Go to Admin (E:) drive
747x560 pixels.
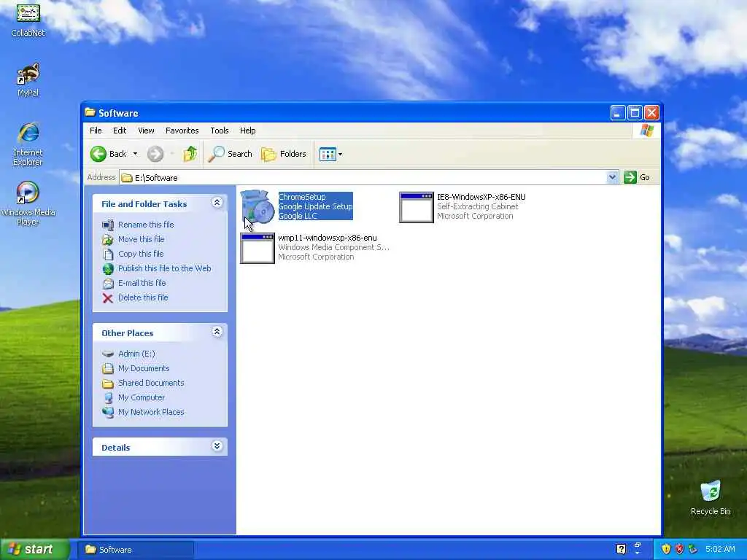coord(136,354)
